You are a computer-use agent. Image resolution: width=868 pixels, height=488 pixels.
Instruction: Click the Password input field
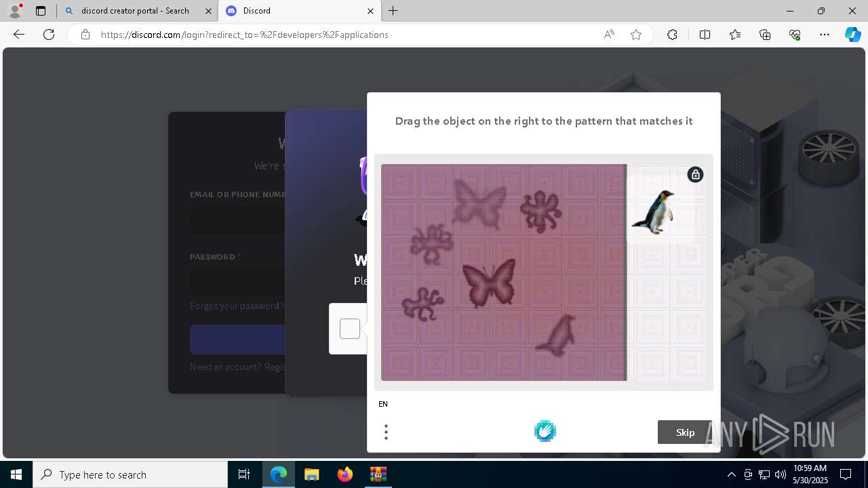(x=237, y=283)
